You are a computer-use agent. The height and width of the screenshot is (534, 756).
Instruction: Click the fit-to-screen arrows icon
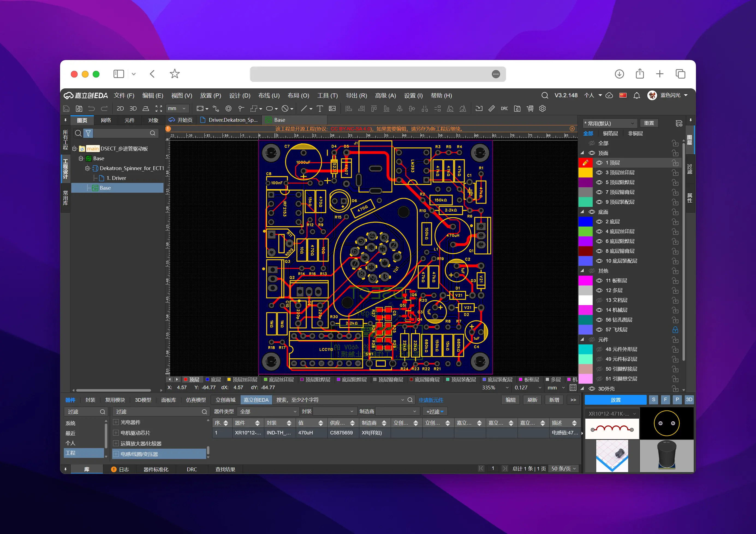159,109
